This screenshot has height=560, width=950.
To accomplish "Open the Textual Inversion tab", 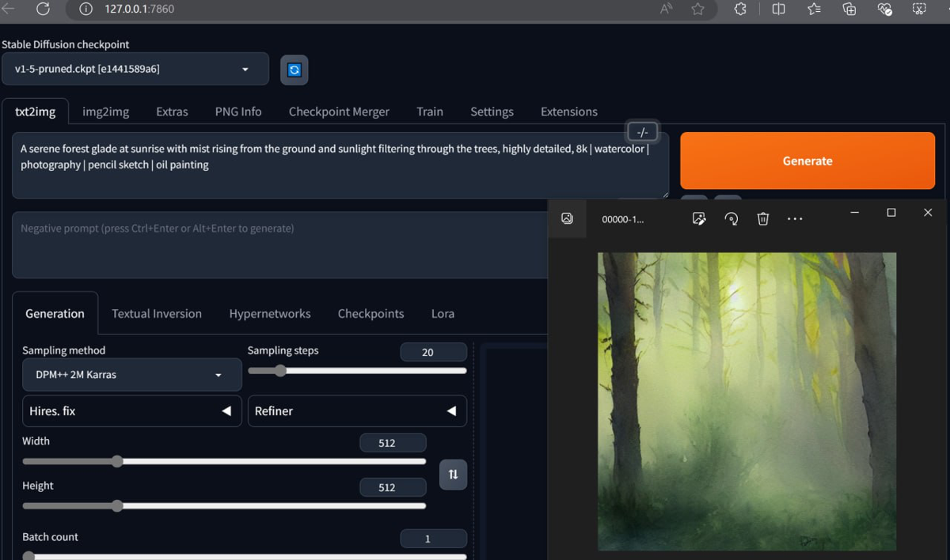I will coord(156,313).
